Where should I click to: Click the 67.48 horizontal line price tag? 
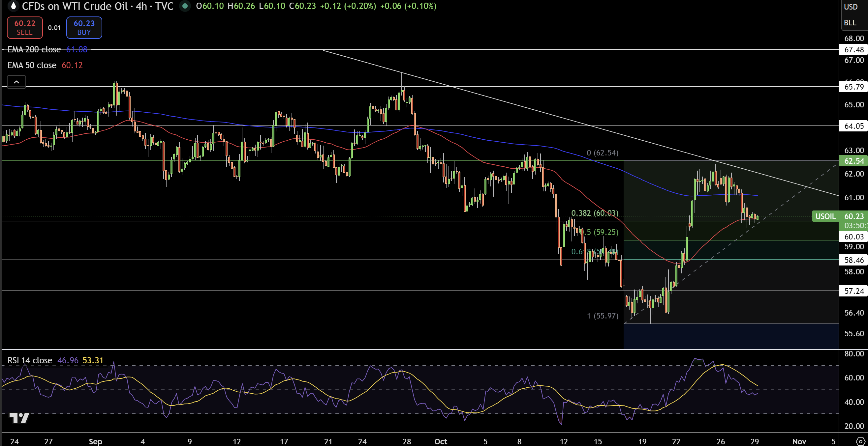click(x=853, y=49)
